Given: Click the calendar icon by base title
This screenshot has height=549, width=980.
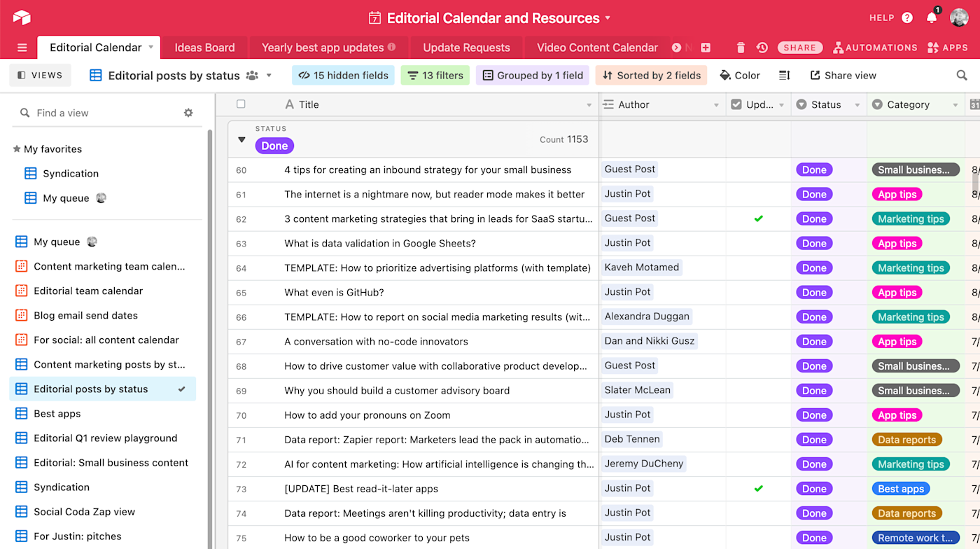Looking at the screenshot, I should click(x=375, y=18).
